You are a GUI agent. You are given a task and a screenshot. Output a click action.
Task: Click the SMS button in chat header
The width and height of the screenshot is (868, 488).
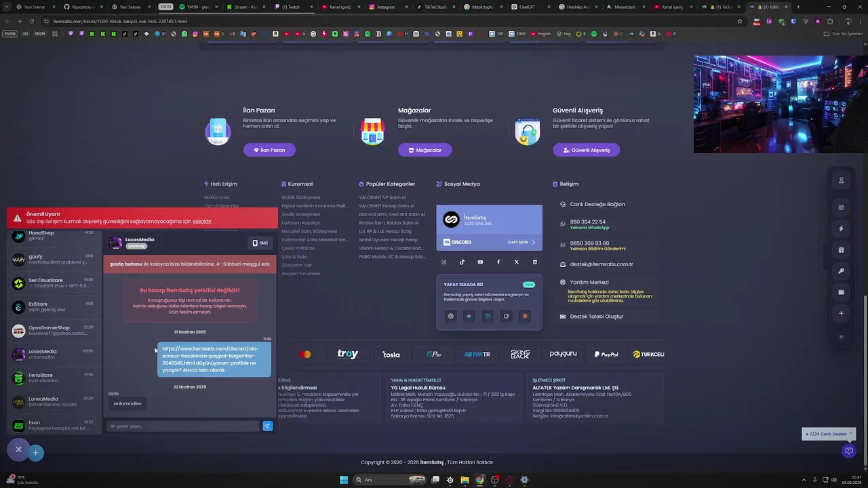260,243
